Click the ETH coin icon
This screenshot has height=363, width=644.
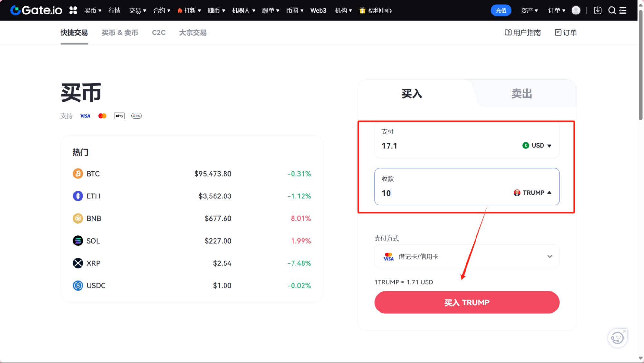coord(78,196)
